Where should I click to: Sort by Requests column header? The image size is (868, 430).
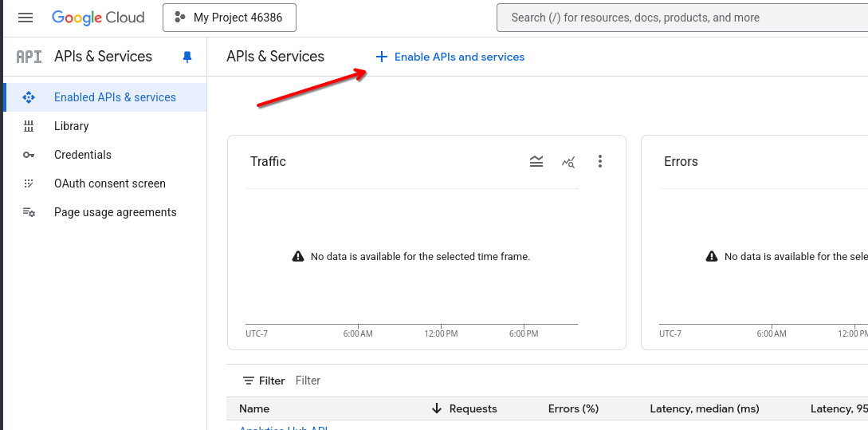473,409
